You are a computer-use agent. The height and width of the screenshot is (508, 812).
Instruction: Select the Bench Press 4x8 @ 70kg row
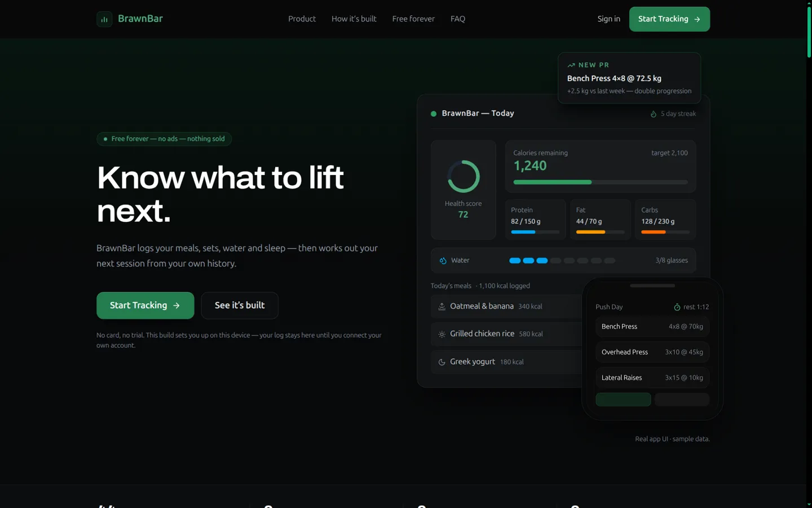point(652,327)
